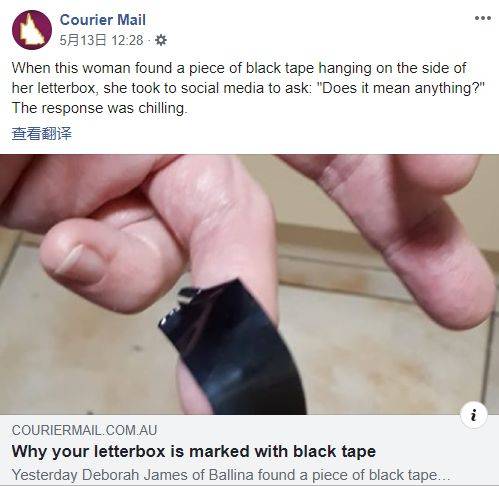499x486 pixels.
Task: Open headline 'Why your letterbox is marked'
Action: coord(194,451)
